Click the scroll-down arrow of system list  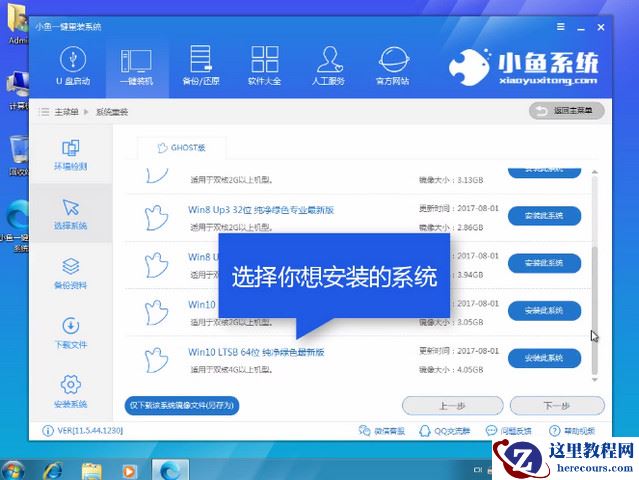[595, 380]
